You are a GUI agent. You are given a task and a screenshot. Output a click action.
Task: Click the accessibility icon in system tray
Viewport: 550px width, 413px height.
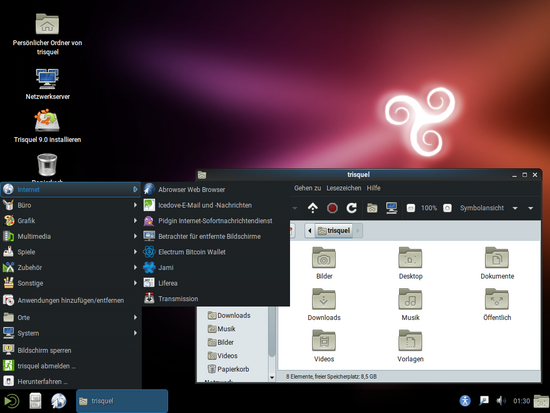465,401
